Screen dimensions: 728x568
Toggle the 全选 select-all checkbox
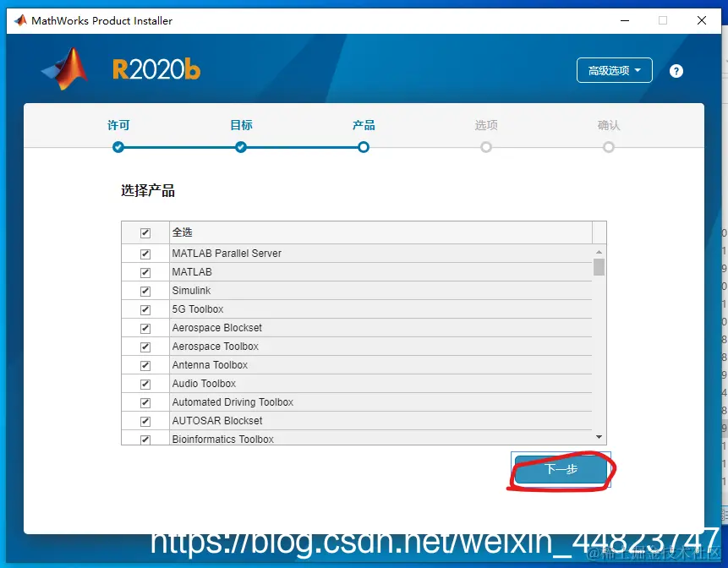(145, 233)
